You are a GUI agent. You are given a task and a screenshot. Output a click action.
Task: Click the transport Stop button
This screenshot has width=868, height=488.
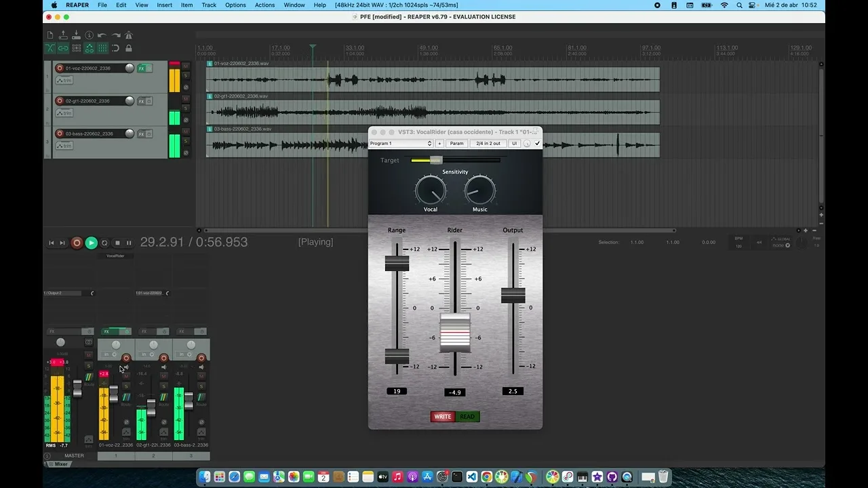point(117,243)
